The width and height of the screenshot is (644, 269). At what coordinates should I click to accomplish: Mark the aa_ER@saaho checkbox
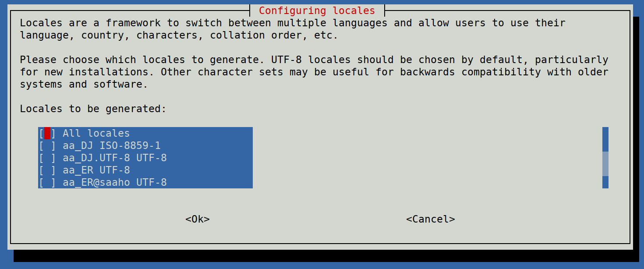[x=47, y=182]
